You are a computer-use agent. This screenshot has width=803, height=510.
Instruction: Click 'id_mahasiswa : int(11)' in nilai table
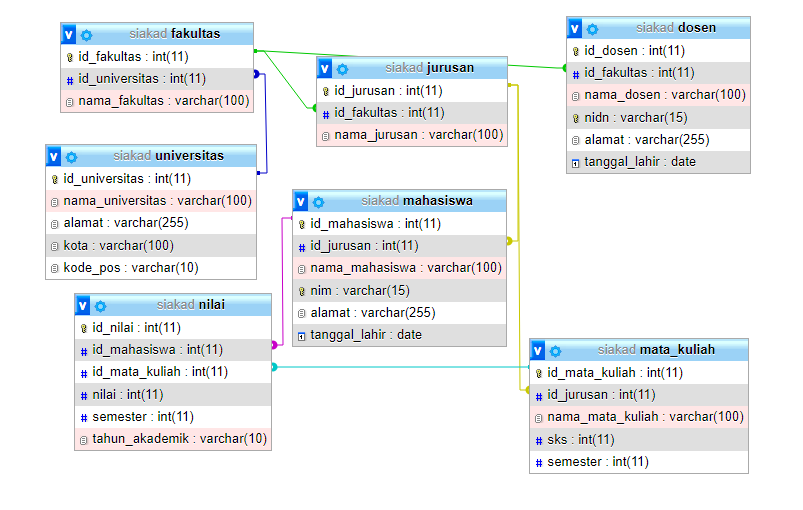coord(173,350)
